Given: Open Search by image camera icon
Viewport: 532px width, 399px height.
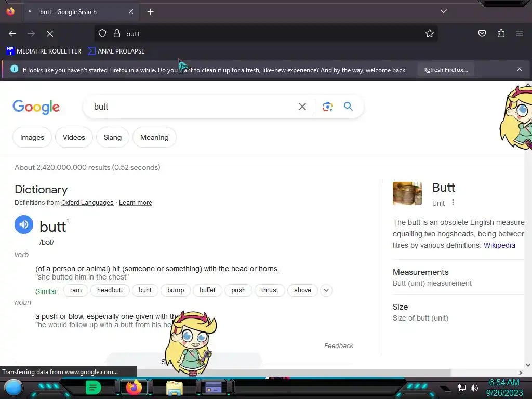Looking at the screenshot, I should [327, 107].
